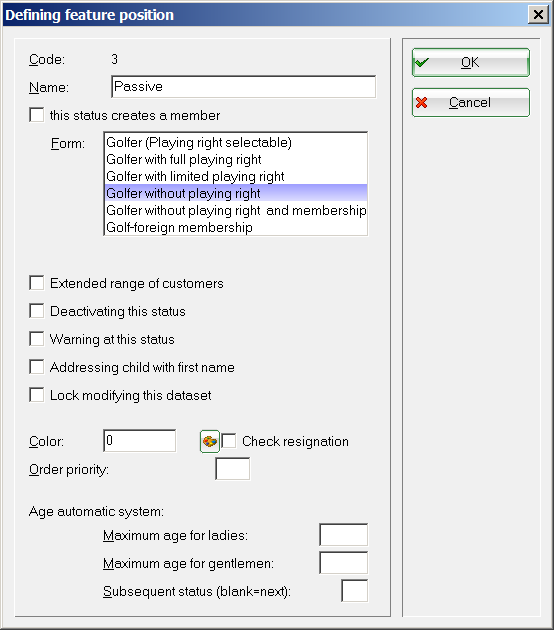Click the Maximum age for ladies field
The image size is (554, 630).
343,535
